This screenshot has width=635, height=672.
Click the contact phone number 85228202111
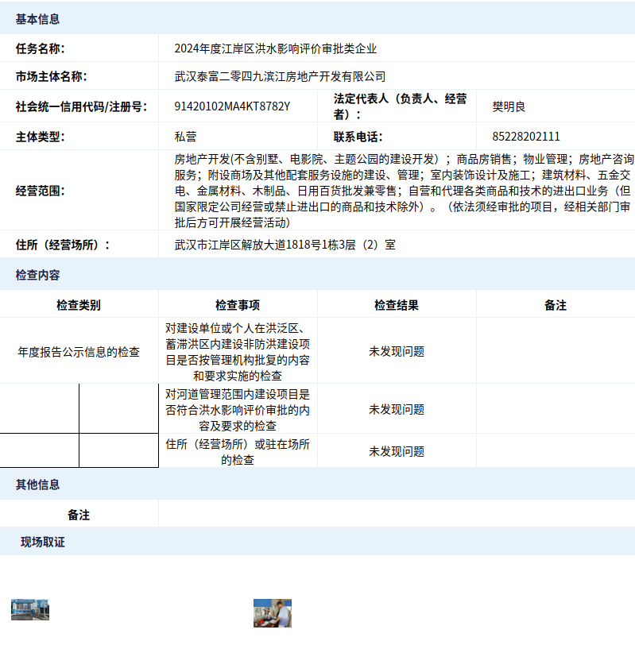(526, 137)
